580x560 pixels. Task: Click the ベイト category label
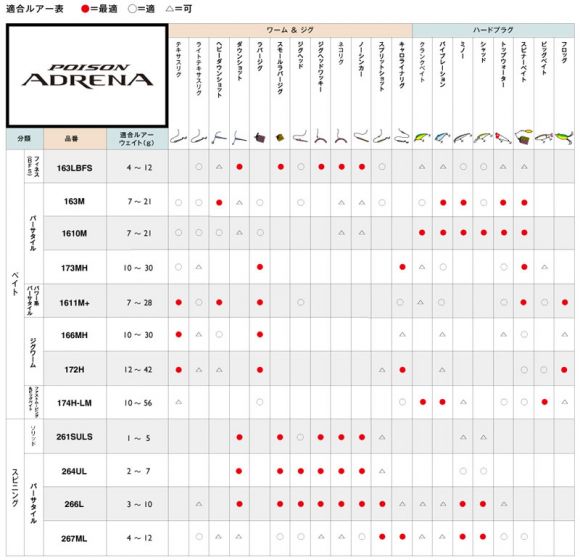(x=15, y=284)
